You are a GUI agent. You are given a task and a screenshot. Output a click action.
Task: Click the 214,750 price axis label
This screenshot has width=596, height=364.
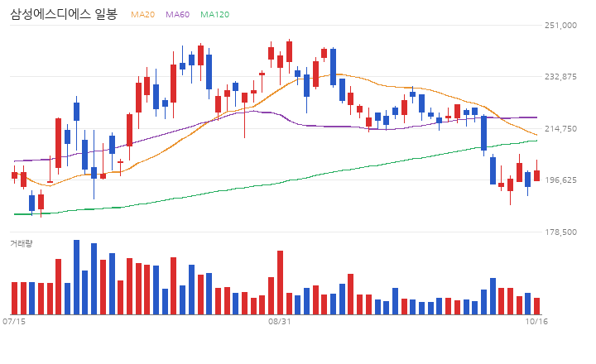560,128
